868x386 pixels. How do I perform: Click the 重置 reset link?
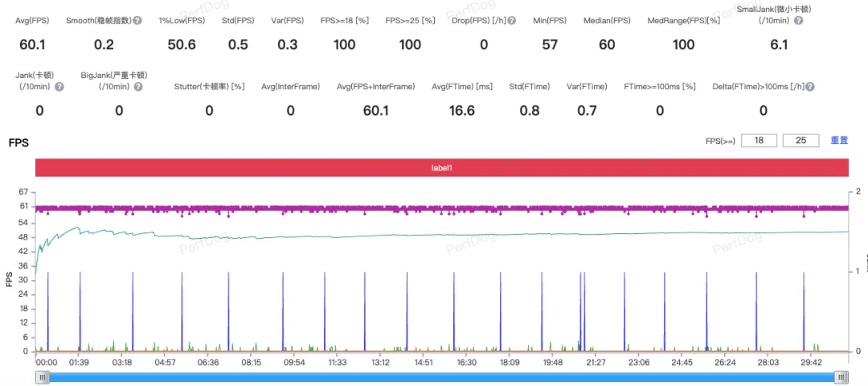pyautogui.click(x=839, y=141)
